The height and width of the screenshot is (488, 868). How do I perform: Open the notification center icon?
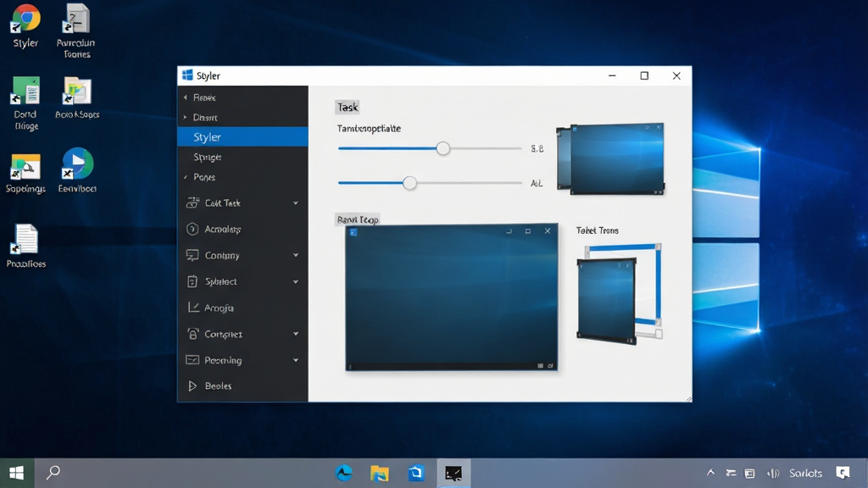(843, 473)
